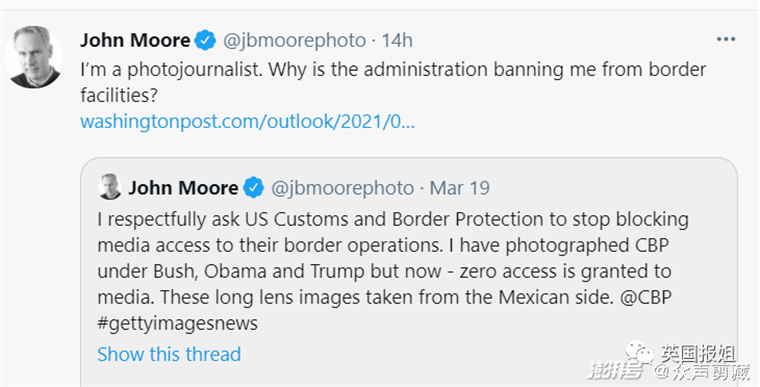Image resolution: width=760 pixels, height=387 pixels.
Task: Click the main tweet text about photojournalist
Action: (x=393, y=82)
